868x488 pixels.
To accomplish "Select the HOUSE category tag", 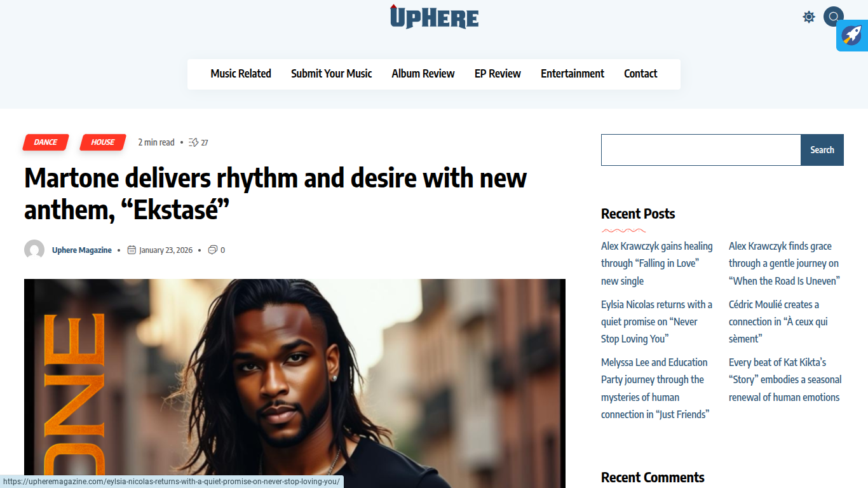I will pos(103,142).
